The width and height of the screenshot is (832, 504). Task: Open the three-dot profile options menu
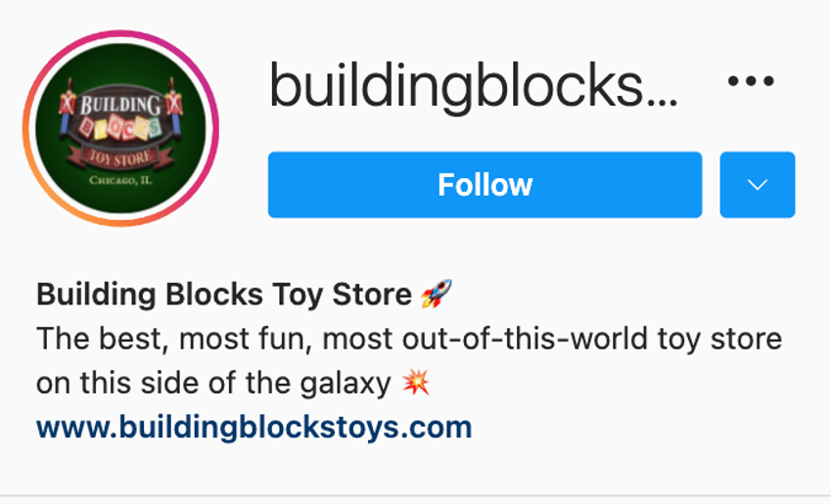(751, 81)
